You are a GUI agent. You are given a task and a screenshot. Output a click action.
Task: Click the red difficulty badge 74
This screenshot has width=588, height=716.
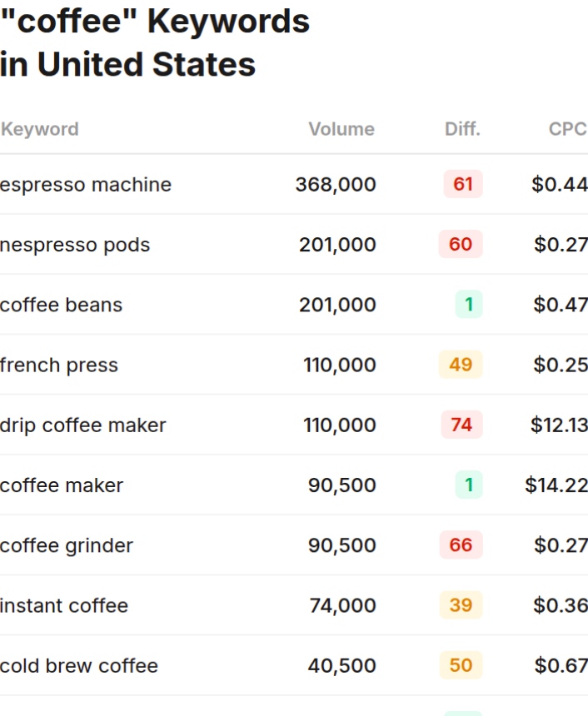461,425
